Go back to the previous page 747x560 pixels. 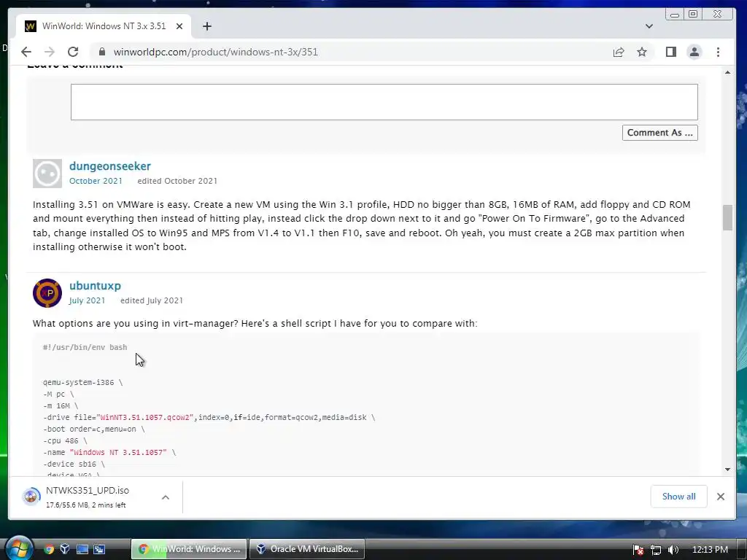(26, 52)
